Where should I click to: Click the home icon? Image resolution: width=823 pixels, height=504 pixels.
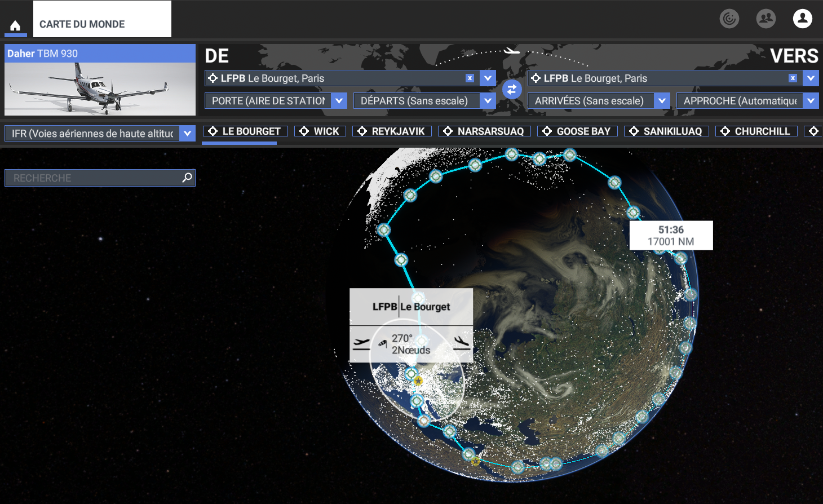(x=15, y=25)
